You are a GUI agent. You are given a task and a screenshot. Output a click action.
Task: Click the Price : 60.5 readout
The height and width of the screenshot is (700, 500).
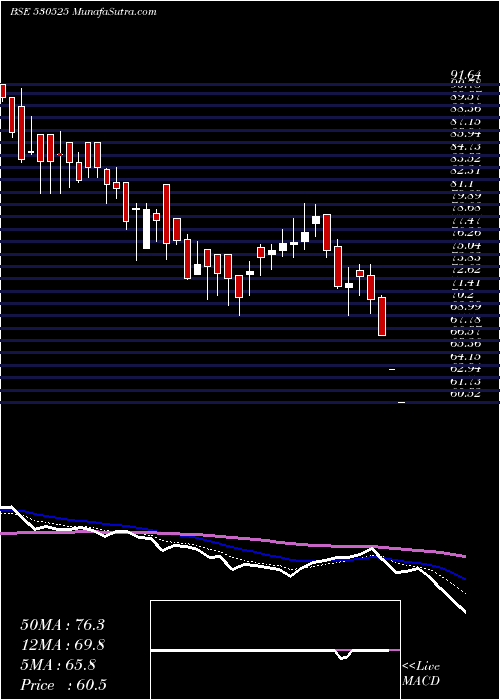(63, 685)
